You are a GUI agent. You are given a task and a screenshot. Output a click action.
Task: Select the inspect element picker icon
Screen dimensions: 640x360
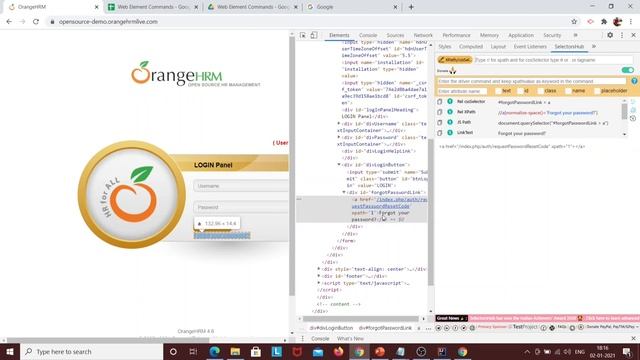[x=303, y=36]
